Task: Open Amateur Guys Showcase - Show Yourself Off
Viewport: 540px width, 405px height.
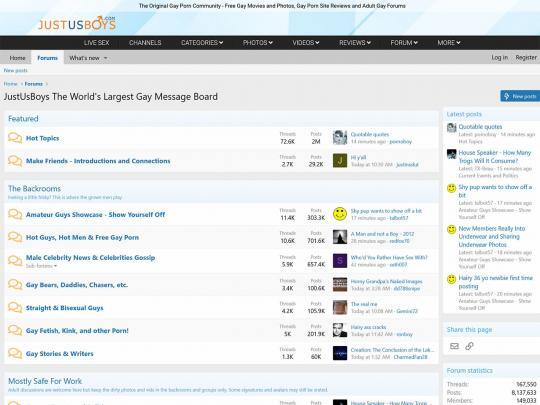Action: (95, 215)
